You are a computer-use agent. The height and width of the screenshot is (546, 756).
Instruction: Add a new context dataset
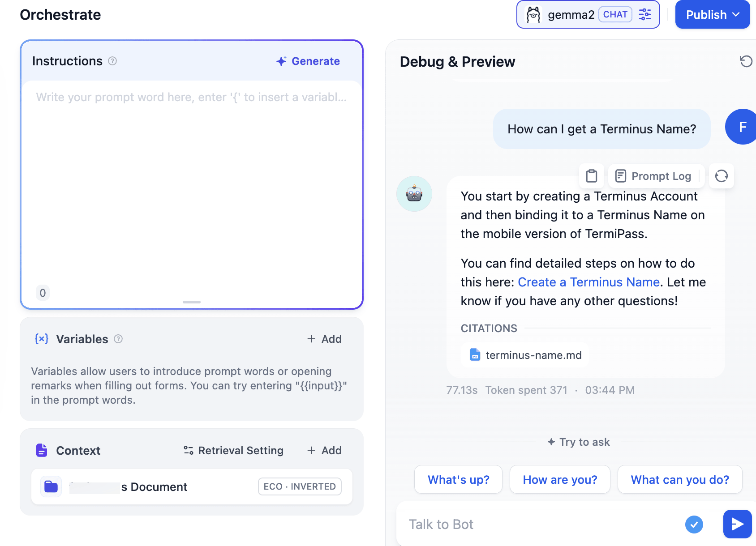[x=324, y=451]
